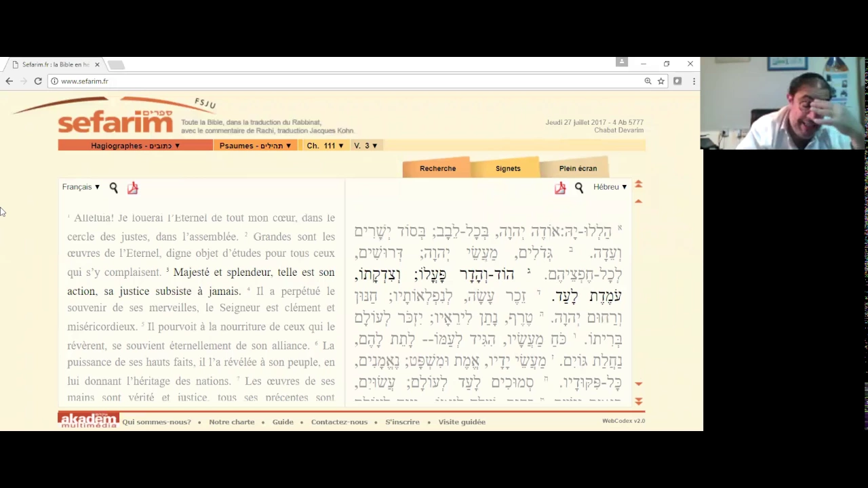Minimize the browser window

pos(643,64)
